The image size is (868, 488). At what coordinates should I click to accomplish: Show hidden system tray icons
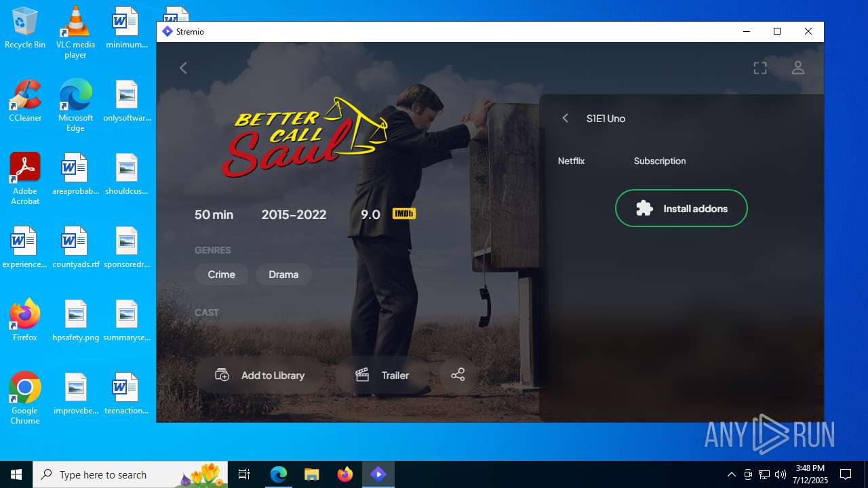tap(731, 474)
